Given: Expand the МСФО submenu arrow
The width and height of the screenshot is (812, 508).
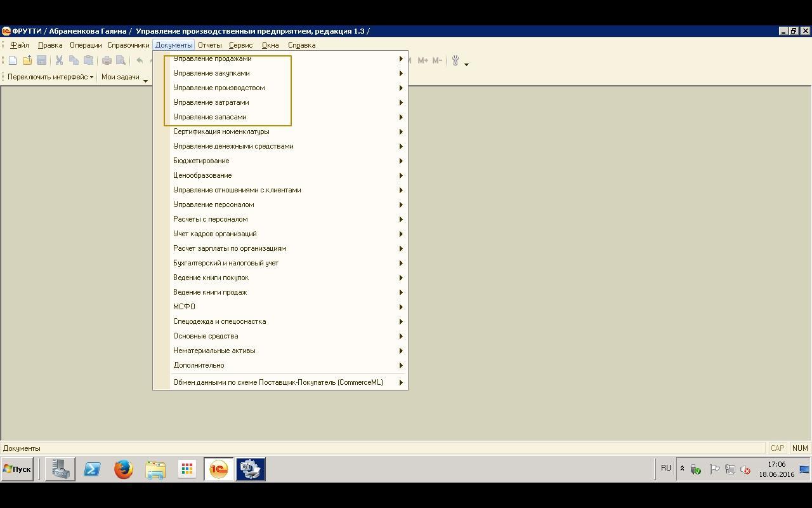Looking at the screenshot, I should 401,307.
